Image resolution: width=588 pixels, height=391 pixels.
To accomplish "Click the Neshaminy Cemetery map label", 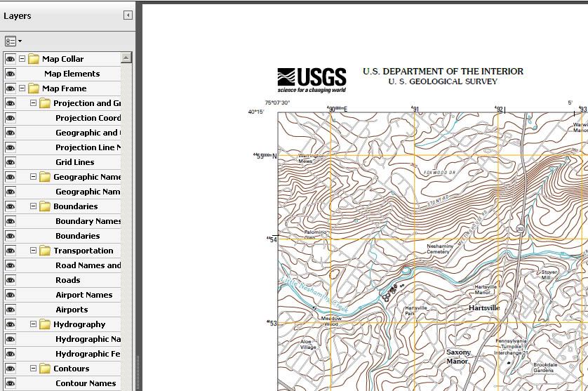I will [440, 248].
